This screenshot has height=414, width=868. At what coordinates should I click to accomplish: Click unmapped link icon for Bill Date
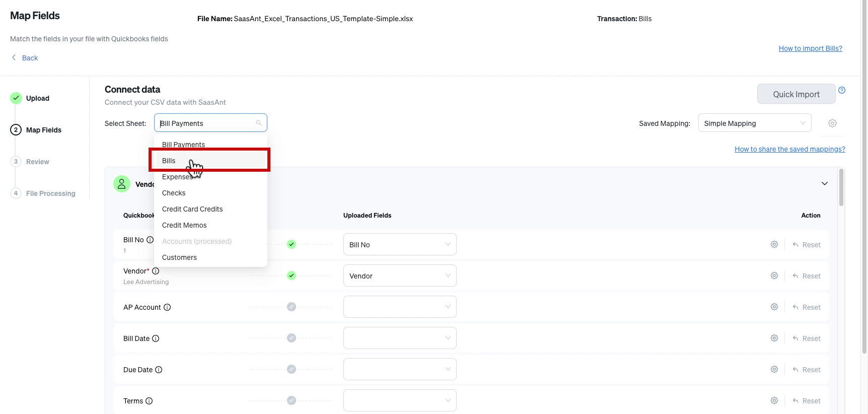292,338
